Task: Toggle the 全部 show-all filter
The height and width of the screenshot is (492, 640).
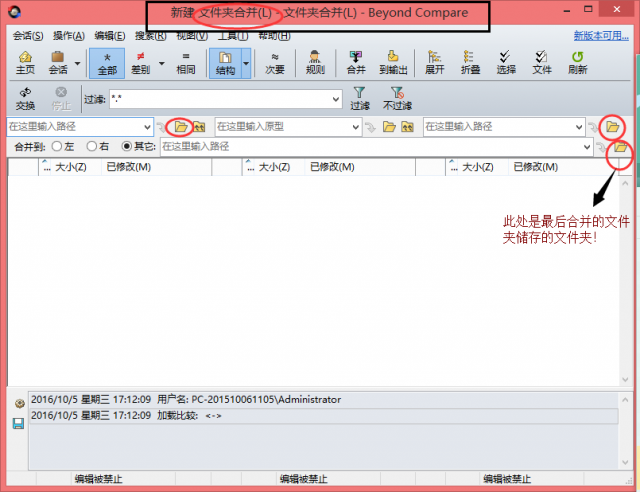Action: pyautogui.click(x=107, y=63)
